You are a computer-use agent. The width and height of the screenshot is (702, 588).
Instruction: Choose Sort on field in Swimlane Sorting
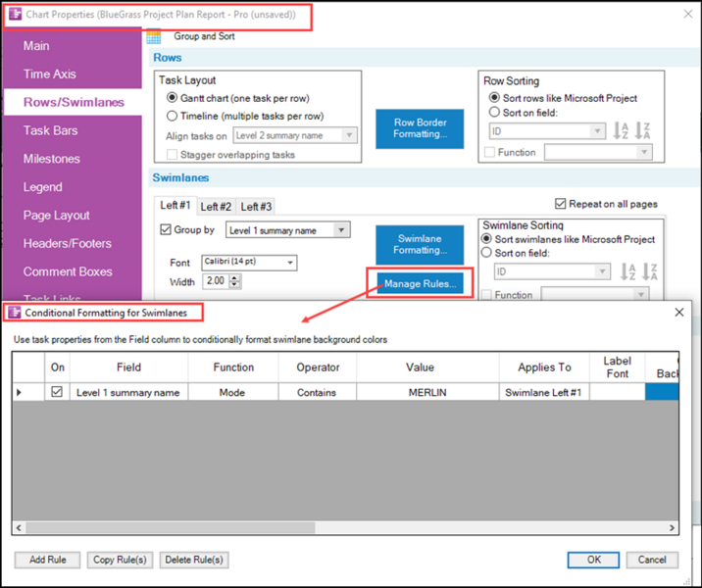[486, 253]
